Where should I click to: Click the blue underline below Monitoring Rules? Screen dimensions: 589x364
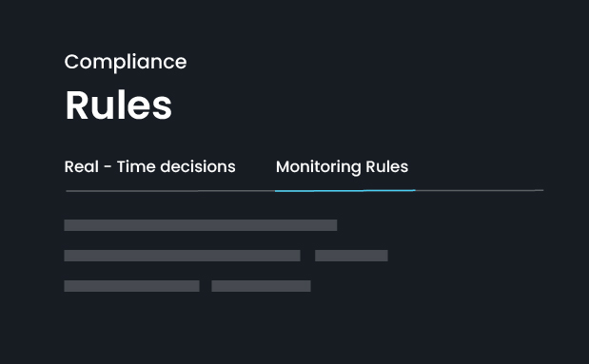[x=344, y=191]
